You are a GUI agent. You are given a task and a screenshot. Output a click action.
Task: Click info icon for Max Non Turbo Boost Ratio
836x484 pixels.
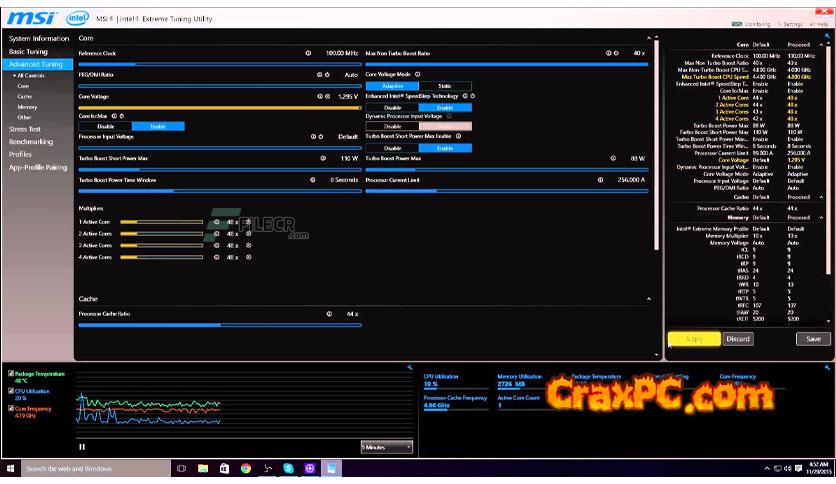pos(608,53)
